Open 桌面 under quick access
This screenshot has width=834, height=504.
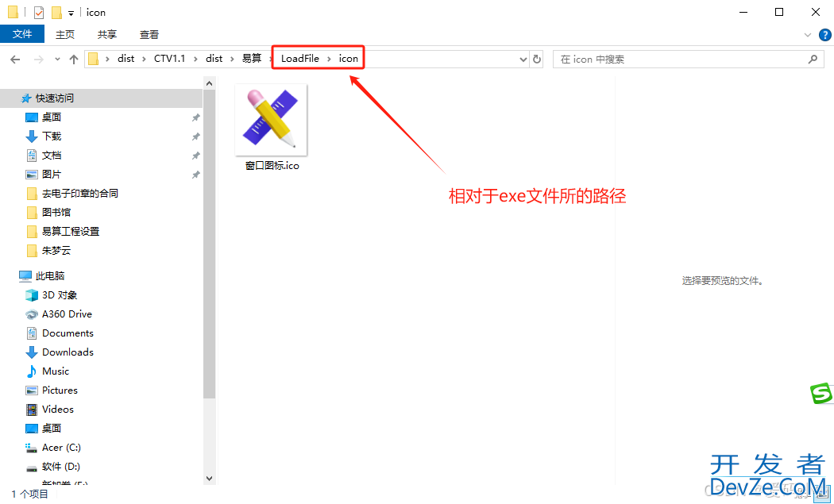pos(52,117)
